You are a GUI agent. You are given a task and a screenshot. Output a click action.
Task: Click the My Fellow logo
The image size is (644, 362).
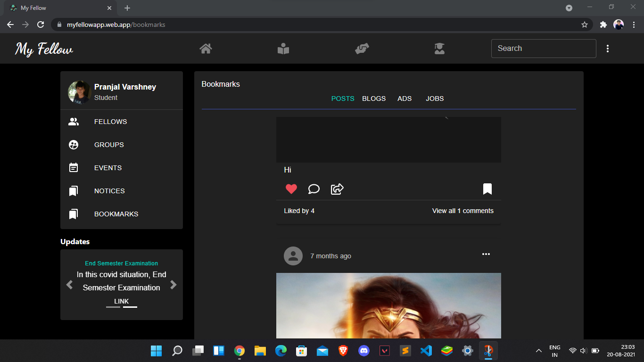(x=44, y=49)
